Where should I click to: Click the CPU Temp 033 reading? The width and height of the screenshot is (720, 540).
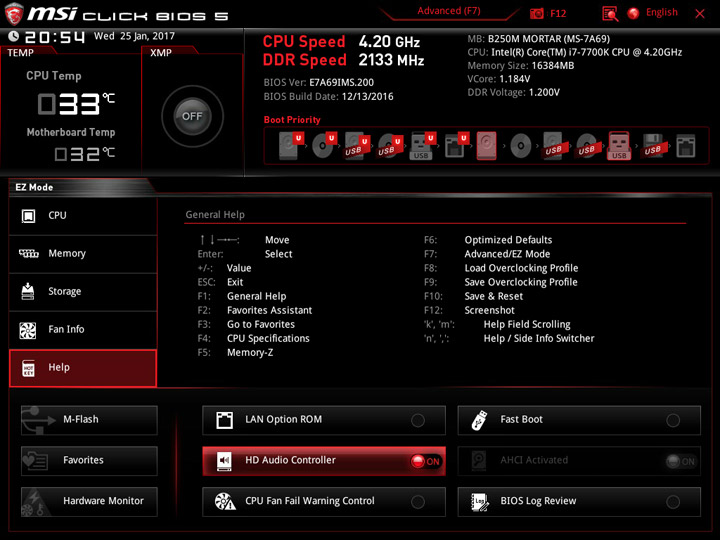coord(76,104)
